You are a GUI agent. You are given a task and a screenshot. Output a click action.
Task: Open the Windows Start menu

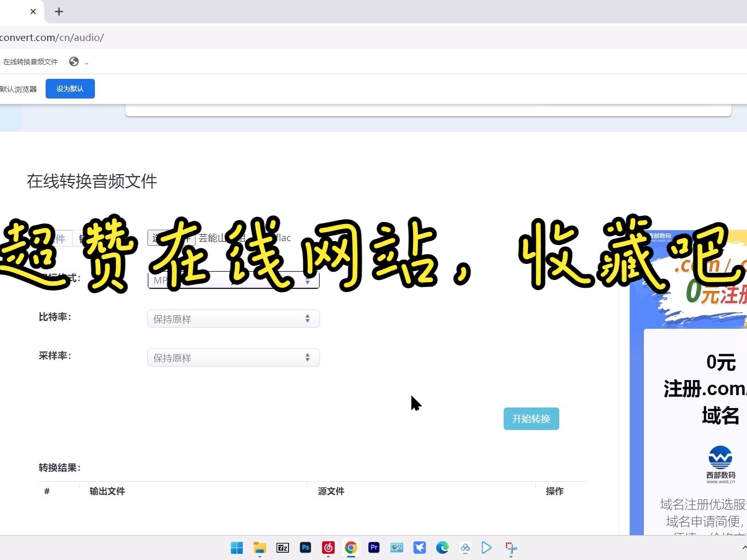pos(237,548)
